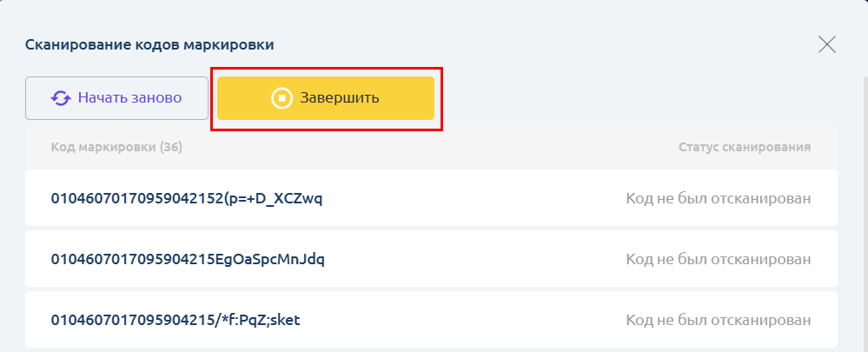
Task: Click the circular arrows restart icon
Action: [x=61, y=98]
